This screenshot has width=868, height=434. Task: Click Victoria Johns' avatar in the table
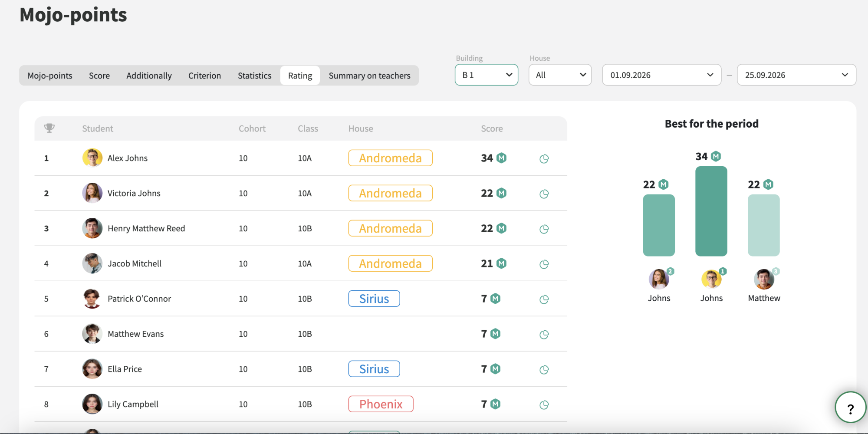pos(92,193)
